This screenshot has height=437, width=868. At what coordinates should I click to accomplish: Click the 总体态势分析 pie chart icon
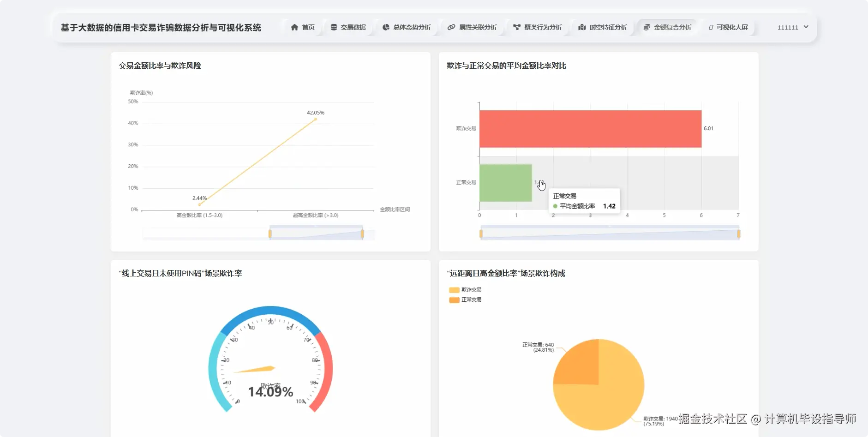tap(386, 27)
